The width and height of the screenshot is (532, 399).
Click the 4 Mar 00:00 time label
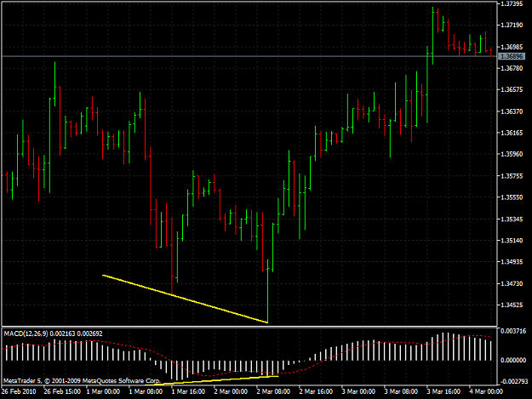(x=486, y=391)
